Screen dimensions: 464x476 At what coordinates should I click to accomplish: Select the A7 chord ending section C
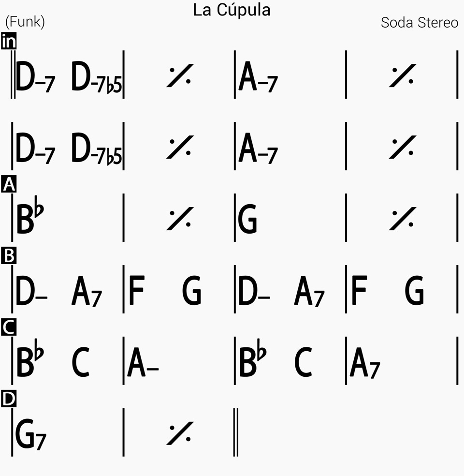(x=365, y=363)
